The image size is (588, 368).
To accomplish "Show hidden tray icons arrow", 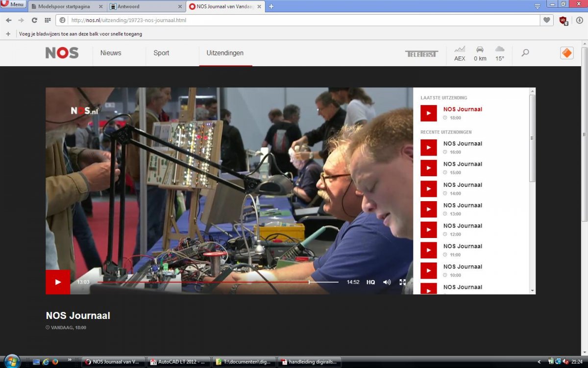I will [539, 362].
